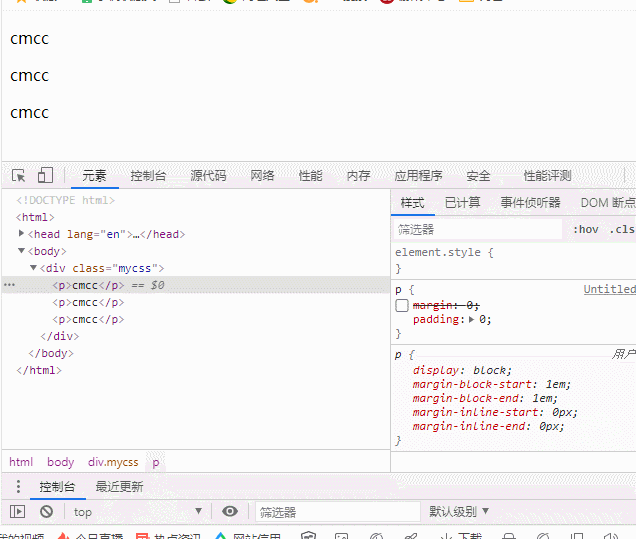Clear the console with the ban icon
Image resolution: width=636 pixels, height=539 pixels.
[46, 511]
